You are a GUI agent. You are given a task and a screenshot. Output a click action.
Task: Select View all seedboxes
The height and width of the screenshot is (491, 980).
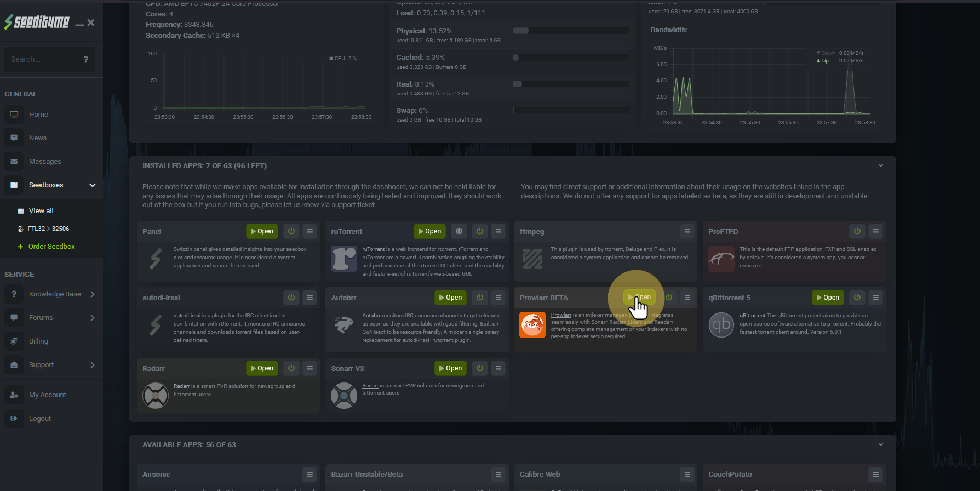pos(41,211)
